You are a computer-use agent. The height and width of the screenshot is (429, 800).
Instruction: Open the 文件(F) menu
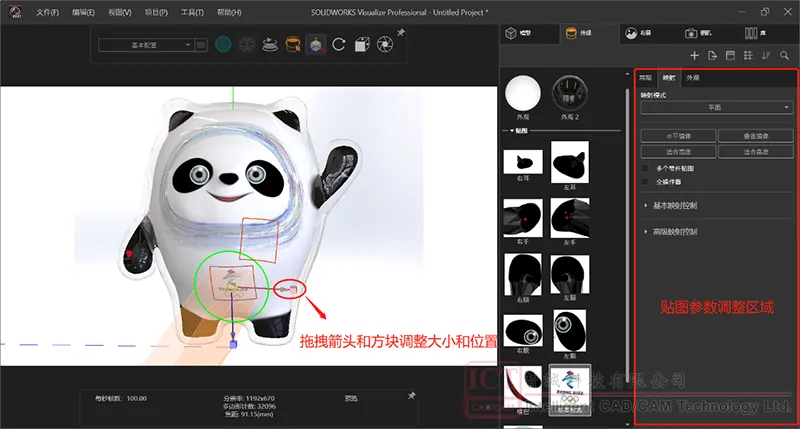(x=47, y=12)
